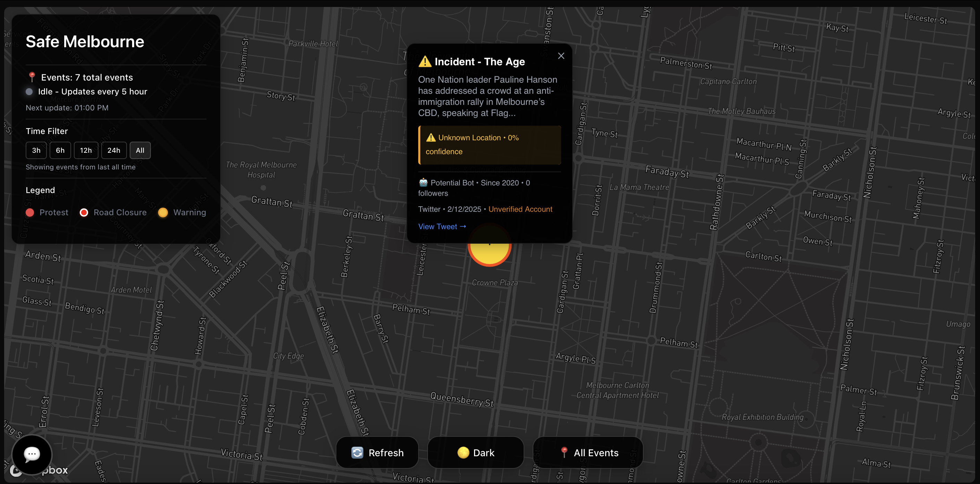Image resolution: width=980 pixels, height=484 pixels.
Task: Click the Unverified Account label
Action: click(x=520, y=209)
